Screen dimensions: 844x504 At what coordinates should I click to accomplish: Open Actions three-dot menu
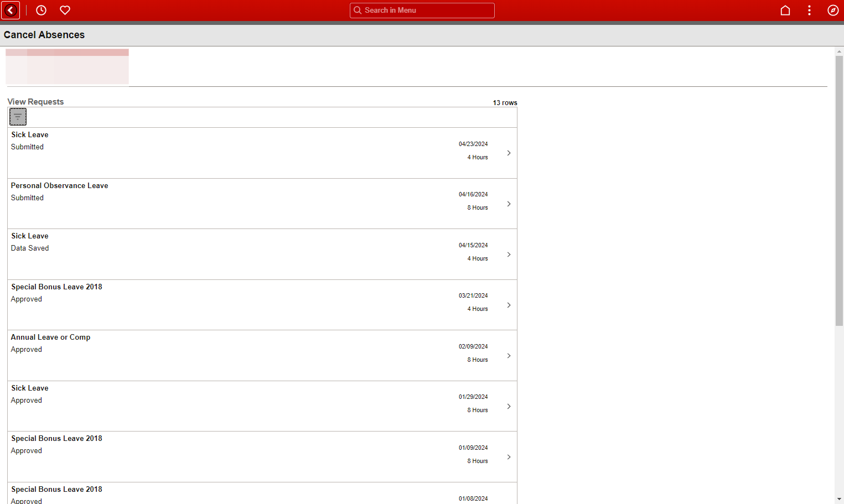click(x=809, y=10)
